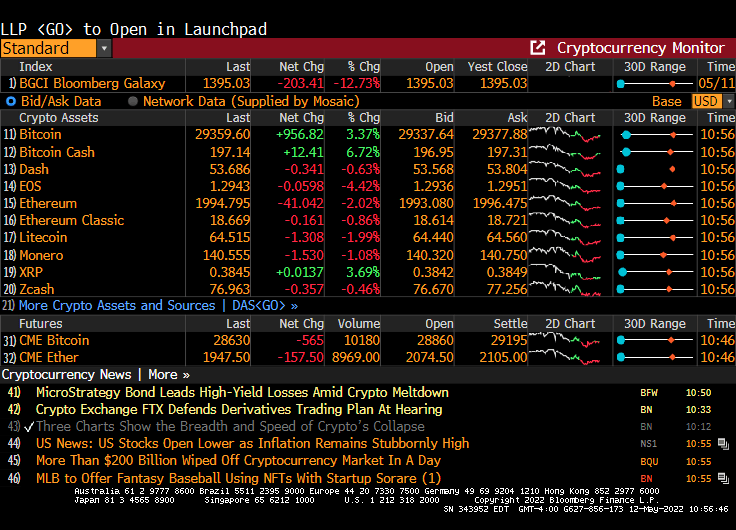Select the Bid/Ask Data radio button

[11, 101]
